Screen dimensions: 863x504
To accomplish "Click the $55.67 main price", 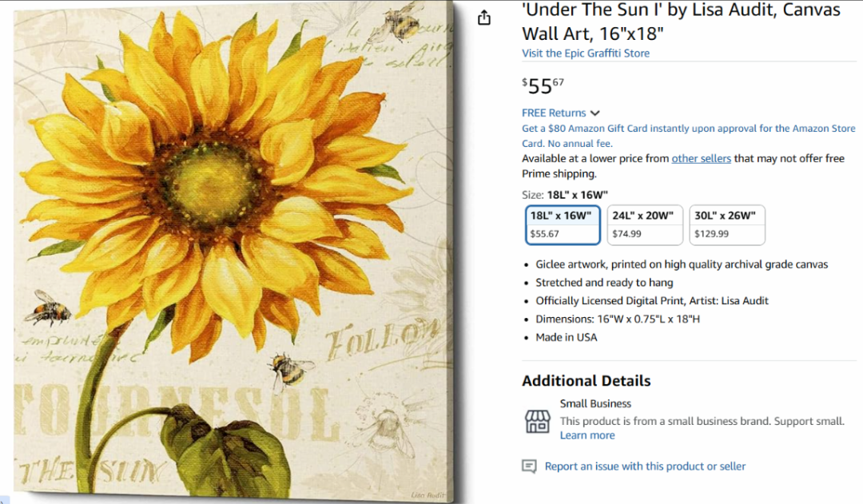I will pyautogui.click(x=543, y=85).
